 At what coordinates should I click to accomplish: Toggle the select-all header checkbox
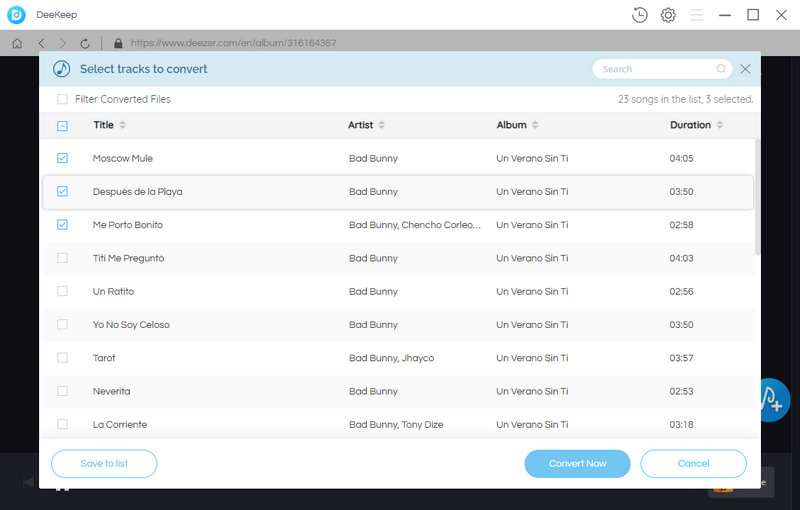tap(62, 125)
